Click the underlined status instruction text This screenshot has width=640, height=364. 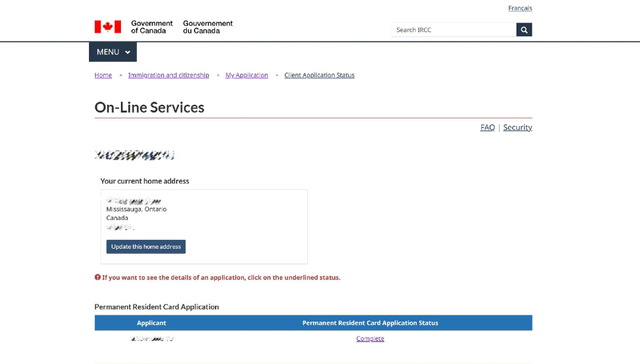point(221,278)
